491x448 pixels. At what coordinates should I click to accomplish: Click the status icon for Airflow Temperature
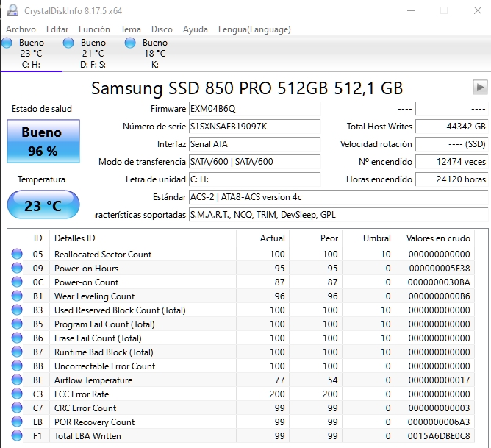pyautogui.click(x=17, y=380)
